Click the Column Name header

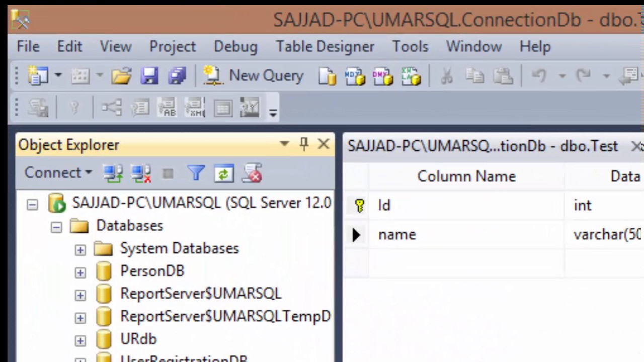[466, 176]
